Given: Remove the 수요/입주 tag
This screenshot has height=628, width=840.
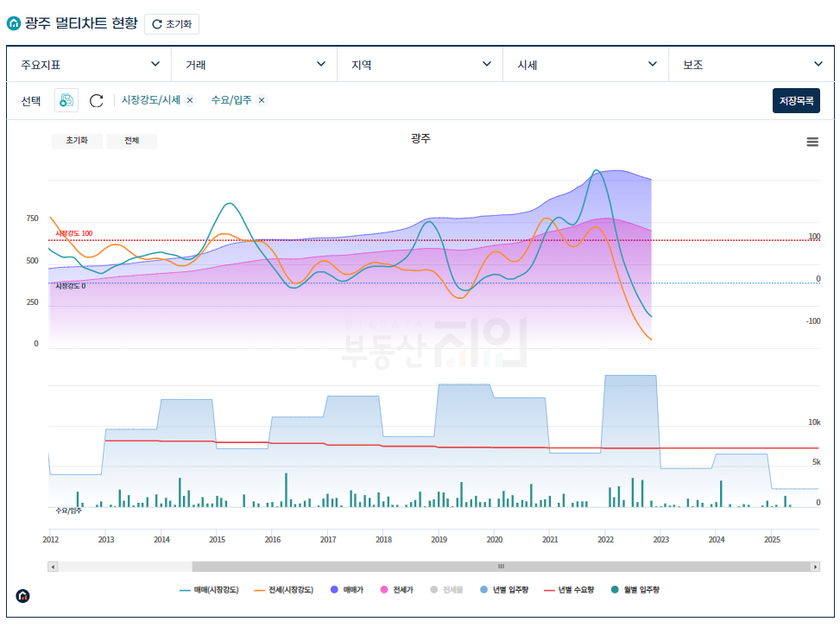Looking at the screenshot, I should tap(262, 100).
